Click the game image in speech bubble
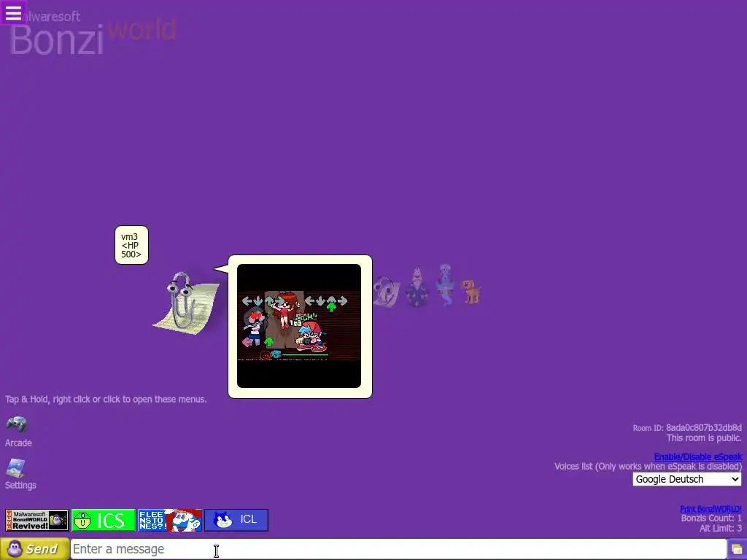Viewport: 747px width, 560px height. [x=299, y=326]
